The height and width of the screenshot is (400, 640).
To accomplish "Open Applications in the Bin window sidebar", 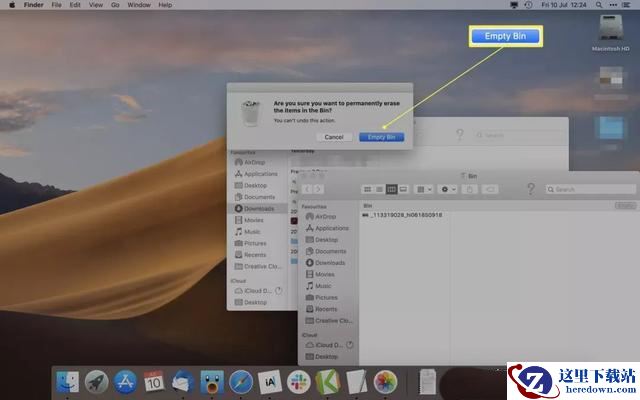I will (327, 228).
